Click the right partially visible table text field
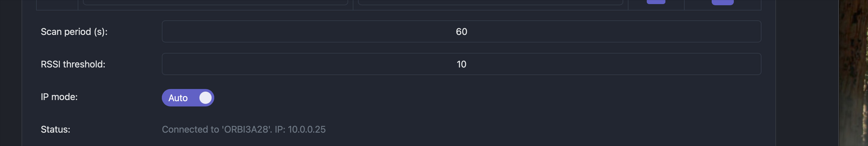The width and height of the screenshot is (868, 146). (x=490, y=3)
